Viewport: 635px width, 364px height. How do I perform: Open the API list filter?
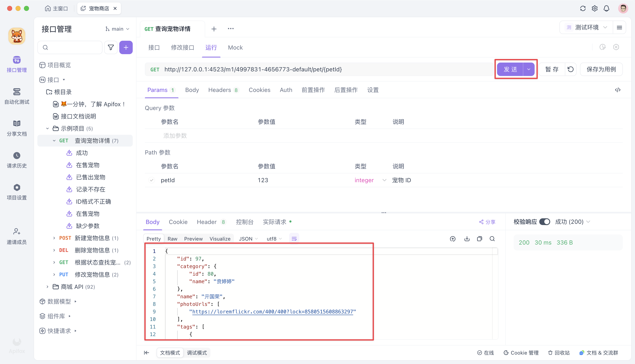(x=111, y=47)
